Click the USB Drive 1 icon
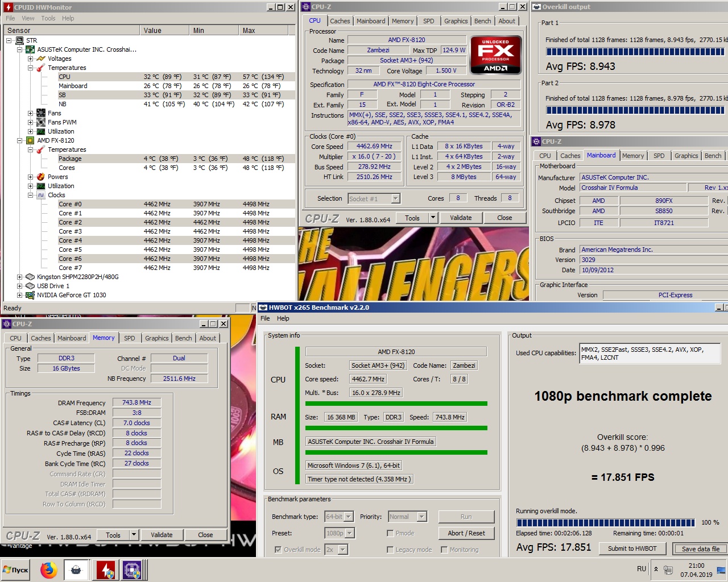Screen dimensions: 728x582 click(30, 286)
